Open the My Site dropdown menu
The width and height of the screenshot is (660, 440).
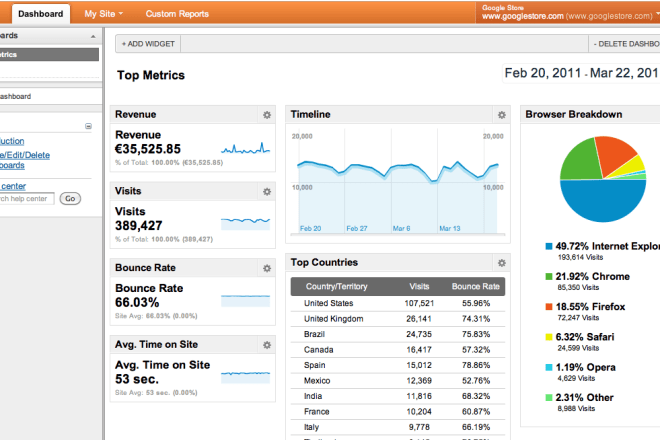[104, 14]
